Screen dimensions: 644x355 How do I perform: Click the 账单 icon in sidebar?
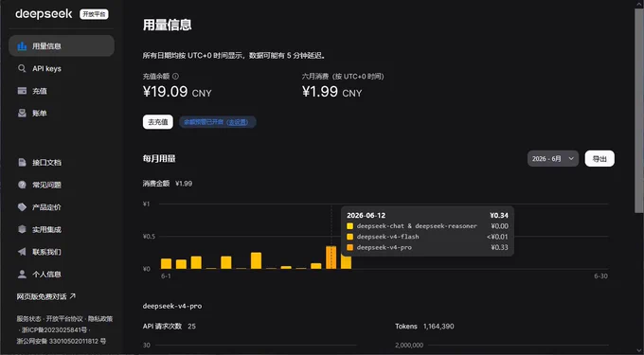click(22, 113)
